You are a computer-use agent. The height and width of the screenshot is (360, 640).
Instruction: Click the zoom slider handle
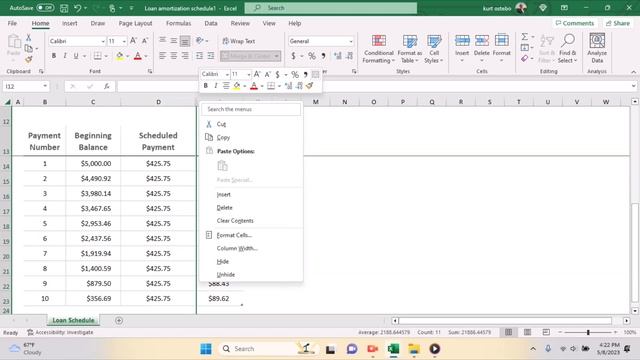tap(588, 332)
